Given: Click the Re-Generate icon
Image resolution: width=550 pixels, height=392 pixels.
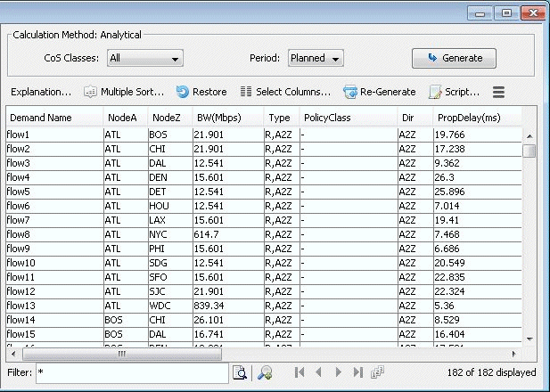Looking at the screenshot, I should (350, 92).
